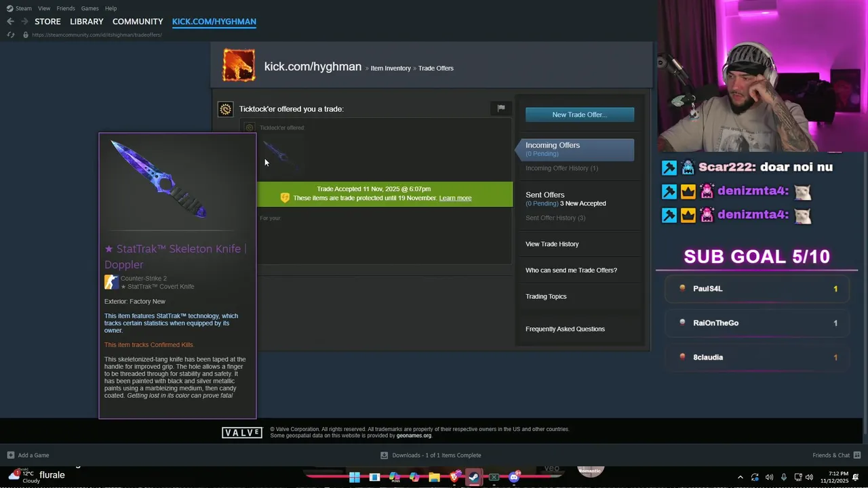Click the large knife image in the tooltip
The image size is (868, 488).
click(x=160, y=180)
